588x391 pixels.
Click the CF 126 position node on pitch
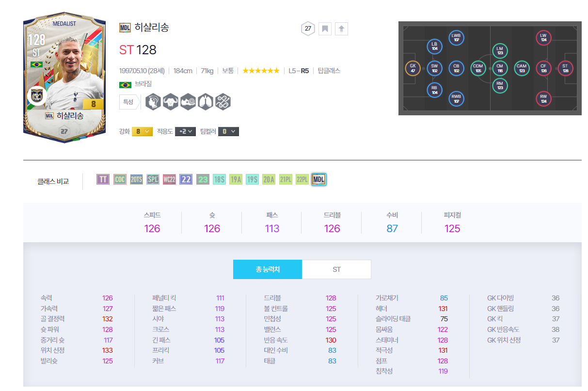click(x=543, y=68)
